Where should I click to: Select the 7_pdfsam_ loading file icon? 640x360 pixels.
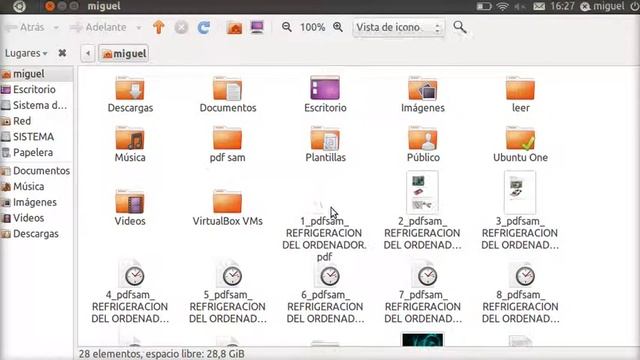424,273
